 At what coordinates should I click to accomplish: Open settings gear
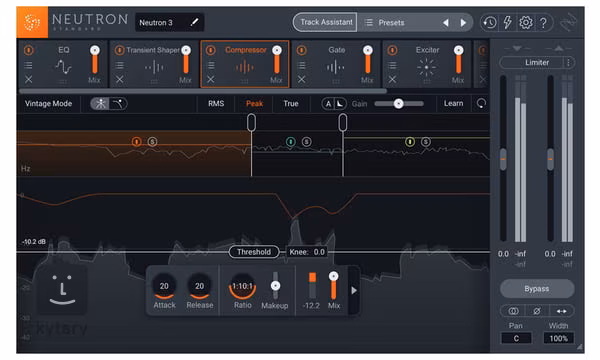(x=526, y=23)
